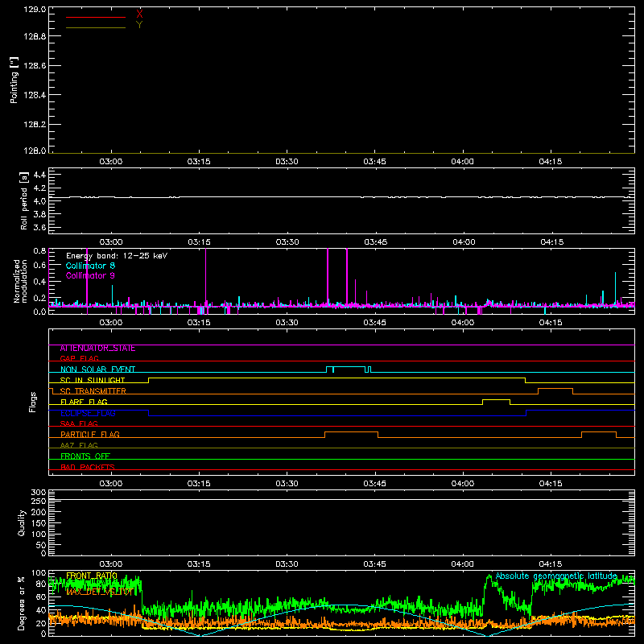Click the 60 tick on Degrees axis
Viewport: 644px width, 644px height.
pyautogui.click(x=41, y=597)
